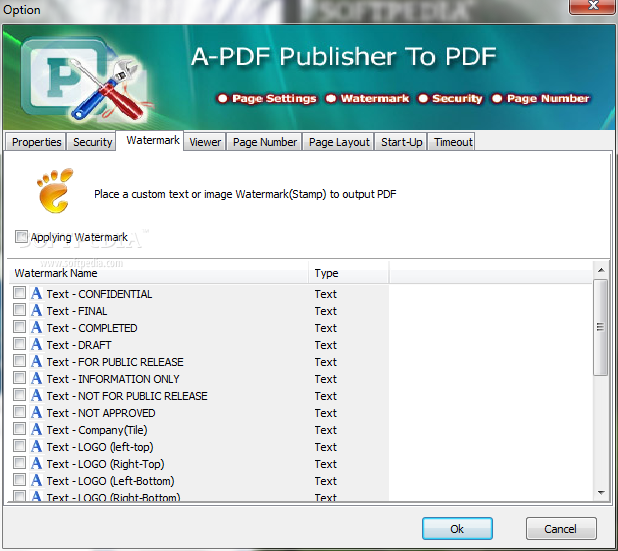The width and height of the screenshot is (618, 551).
Task: Select the 'Text - NOT APPROVED' row label
Action: 101,413
